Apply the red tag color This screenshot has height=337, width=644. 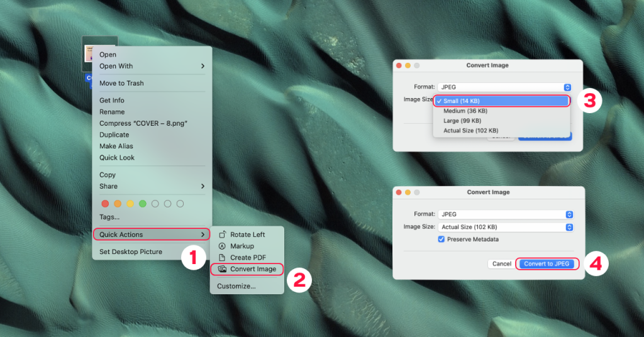(x=105, y=204)
